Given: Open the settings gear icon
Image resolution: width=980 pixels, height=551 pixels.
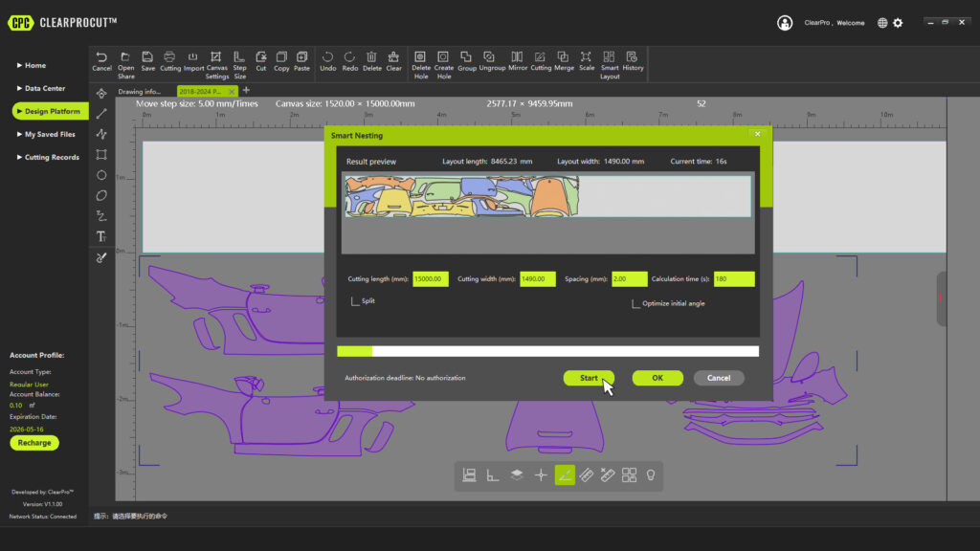Looking at the screenshot, I should [898, 23].
